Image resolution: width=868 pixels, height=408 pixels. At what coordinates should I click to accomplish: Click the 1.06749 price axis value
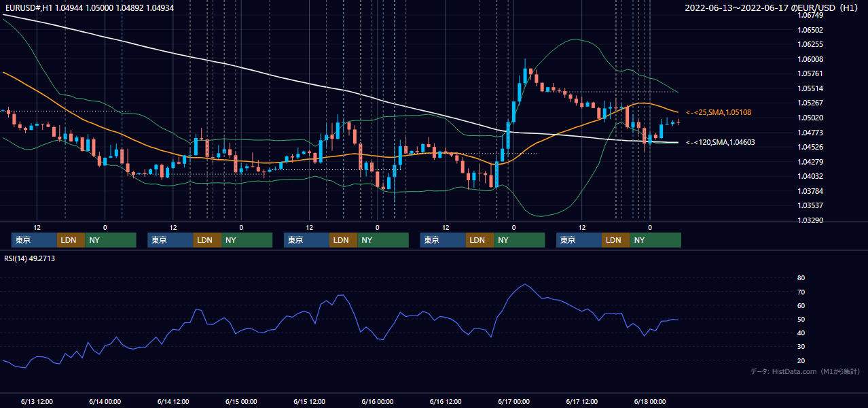810,15
